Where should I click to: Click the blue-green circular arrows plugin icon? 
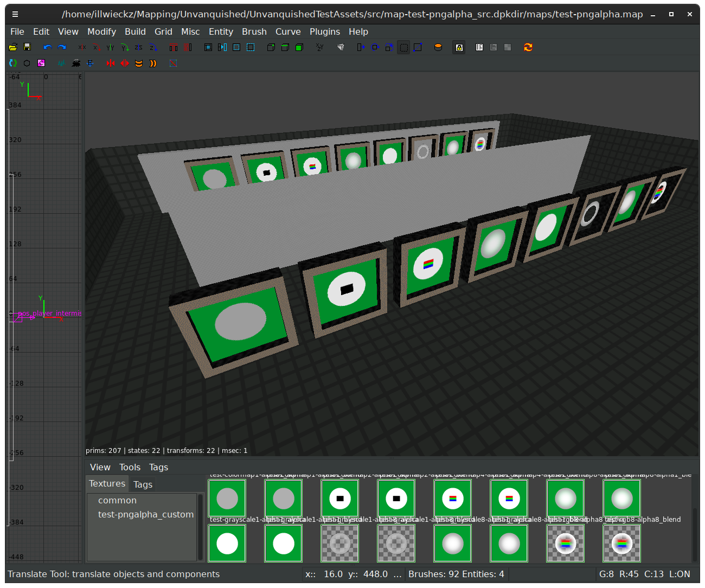[x=13, y=63]
